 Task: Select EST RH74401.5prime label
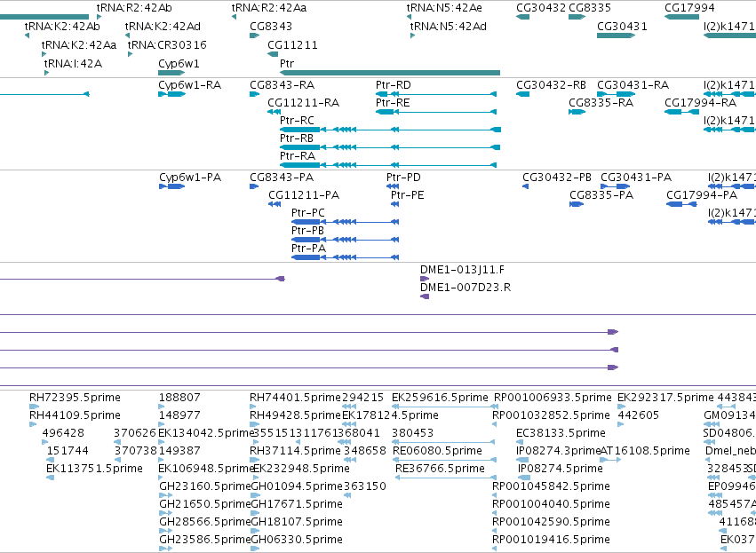295,398
